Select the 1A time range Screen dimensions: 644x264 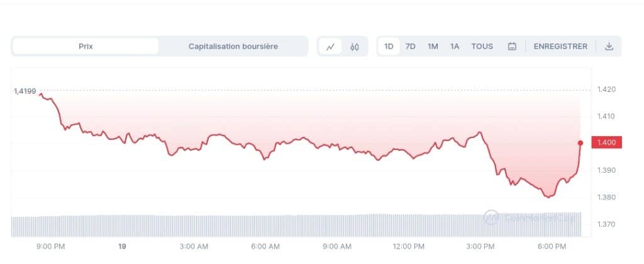[x=454, y=47]
